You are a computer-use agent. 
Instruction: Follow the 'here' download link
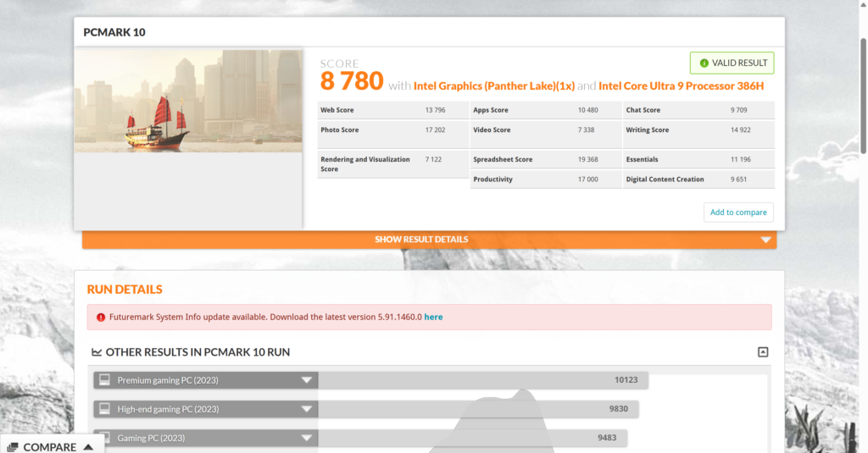click(433, 317)
